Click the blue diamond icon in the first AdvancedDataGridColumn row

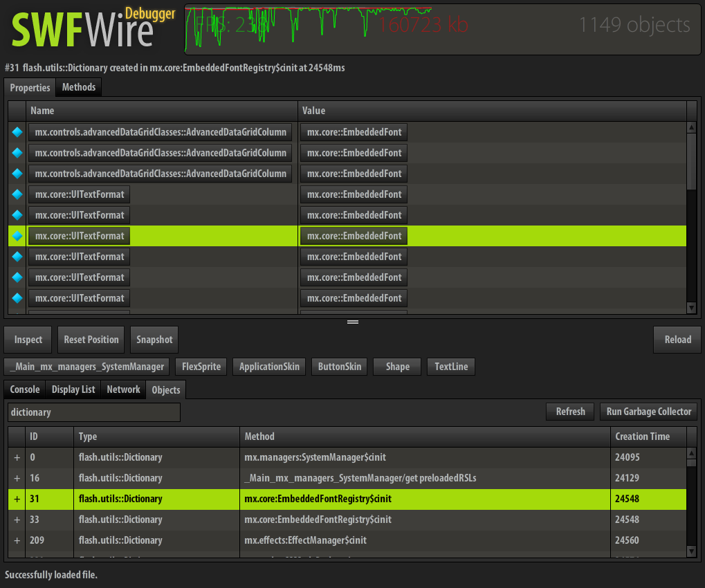pos(17,132)
